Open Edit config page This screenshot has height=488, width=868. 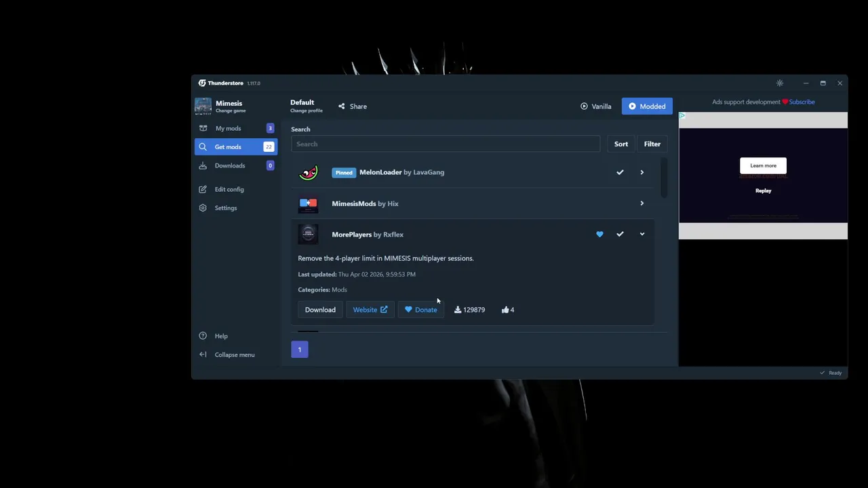(236, 189)
